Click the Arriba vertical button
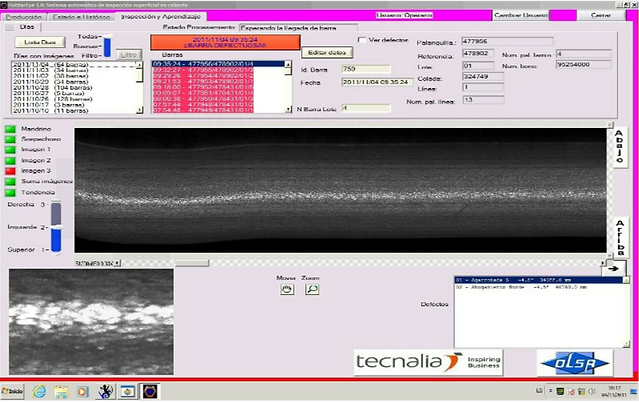Screen dimensions: 639x402 click(620, 237)
